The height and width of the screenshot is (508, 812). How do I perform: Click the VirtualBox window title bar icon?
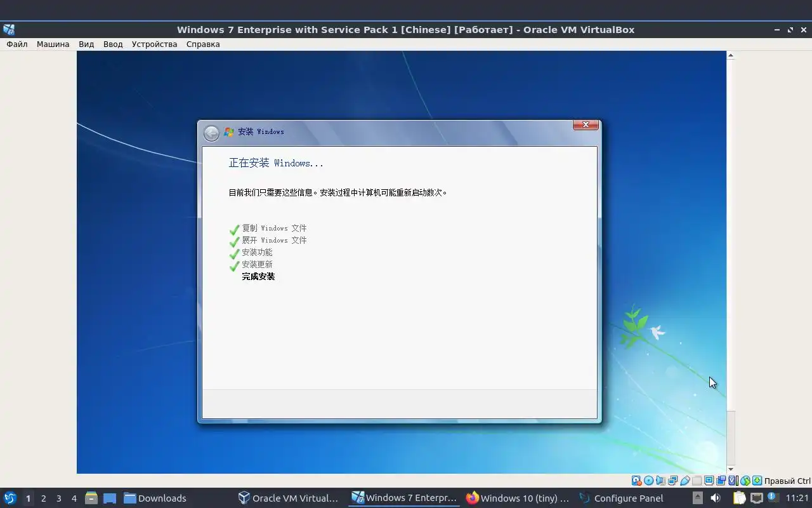point(8,29)
